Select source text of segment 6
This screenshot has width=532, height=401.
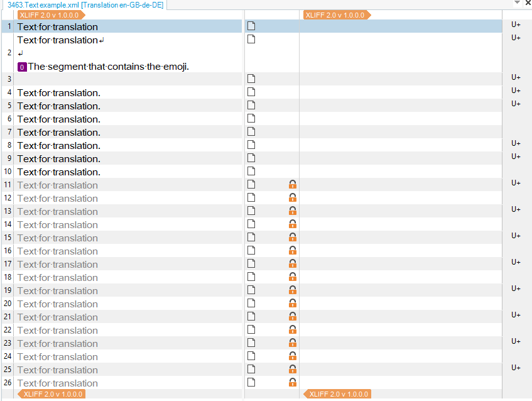(x=59, y=119)
